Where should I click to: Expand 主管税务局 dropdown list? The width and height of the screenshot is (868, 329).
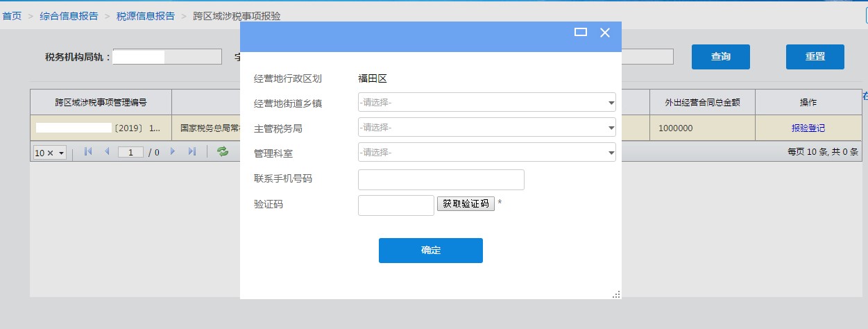pos(486,128)
